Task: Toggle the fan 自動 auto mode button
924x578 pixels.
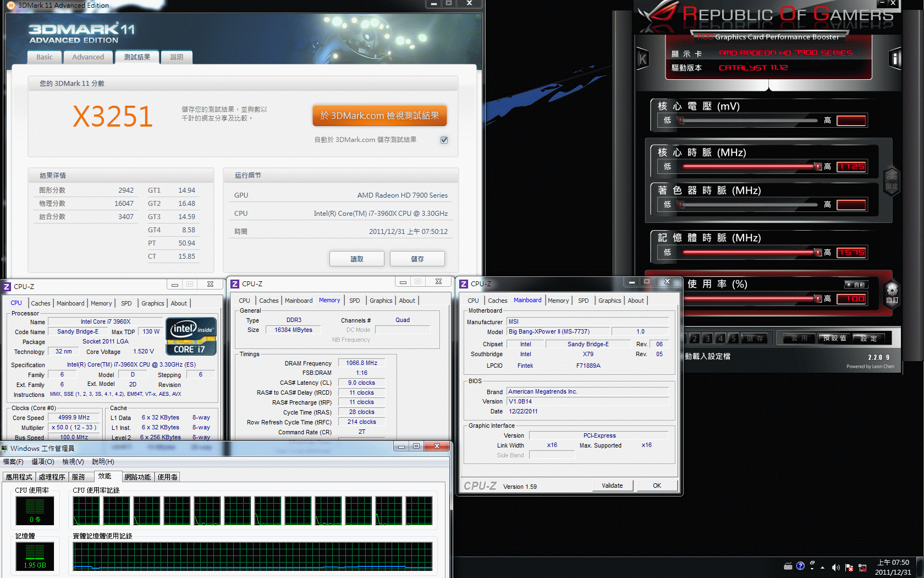Action: 856,285
